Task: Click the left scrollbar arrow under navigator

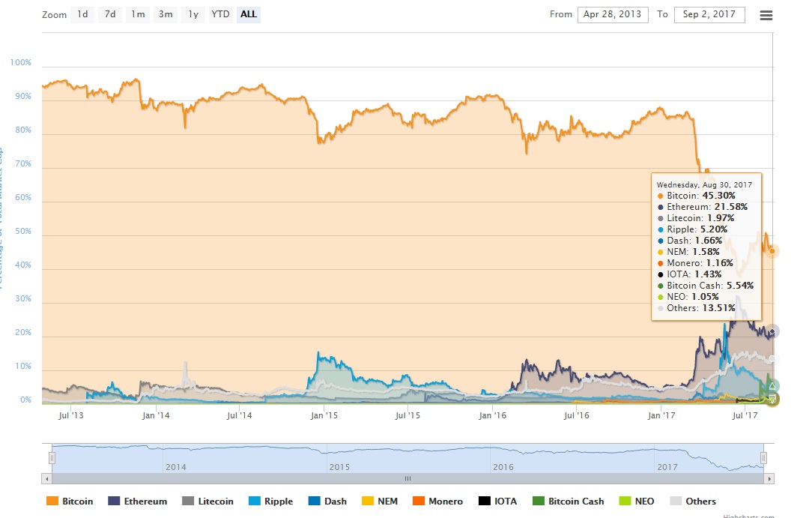Action: click(x=46, y=478)
